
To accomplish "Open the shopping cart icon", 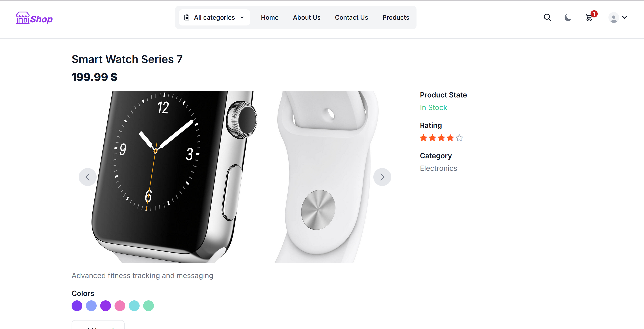I will coord(589,18).
